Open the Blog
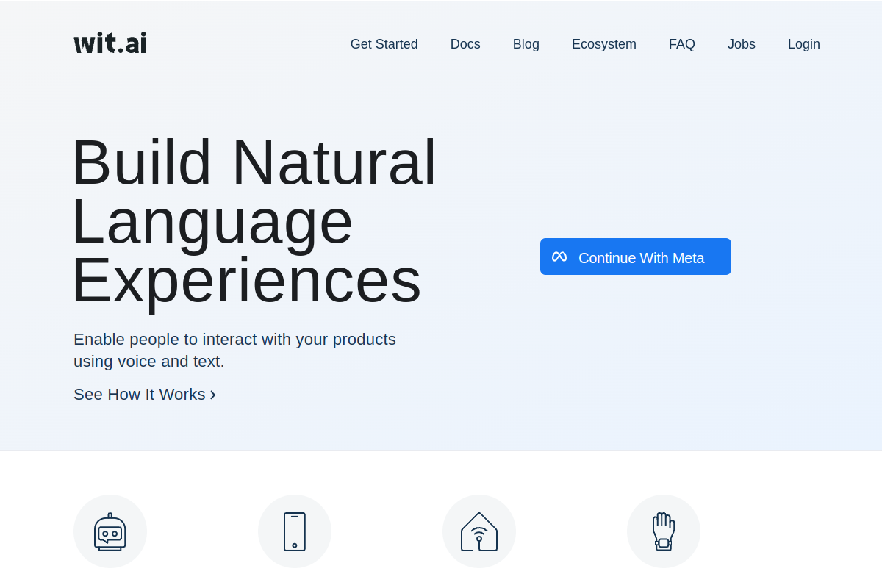The width and height of the screenshot is (882, 588). (526, 44)
